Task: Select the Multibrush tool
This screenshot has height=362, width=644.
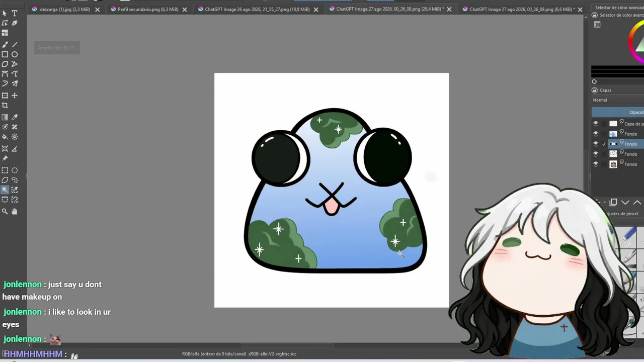Action: coord(15,83)
